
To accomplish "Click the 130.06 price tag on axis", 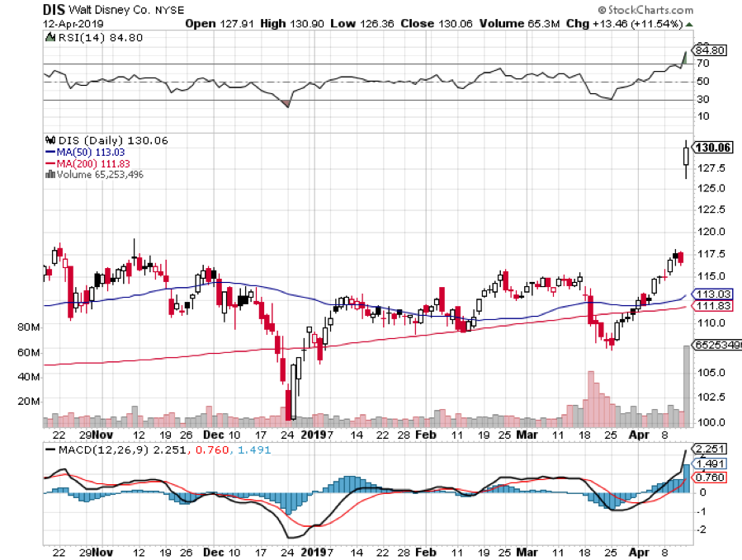I will click(712, 148).
